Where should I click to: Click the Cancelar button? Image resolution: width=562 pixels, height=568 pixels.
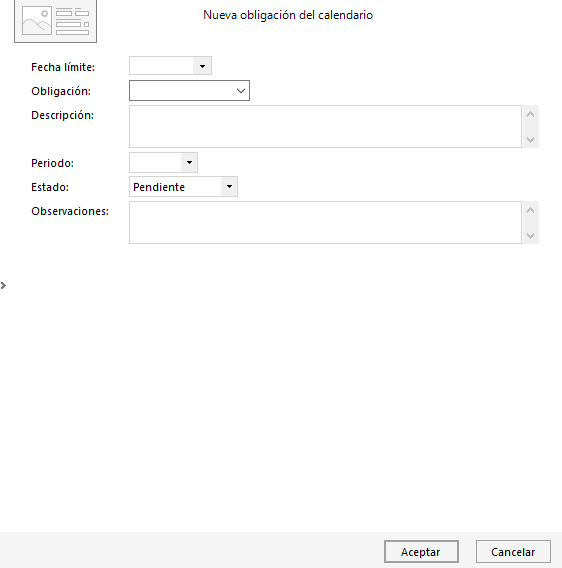pos(513,552)
